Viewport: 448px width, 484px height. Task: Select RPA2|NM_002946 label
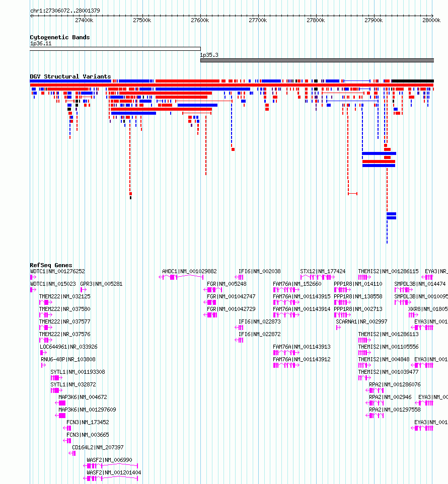point(390,397)
